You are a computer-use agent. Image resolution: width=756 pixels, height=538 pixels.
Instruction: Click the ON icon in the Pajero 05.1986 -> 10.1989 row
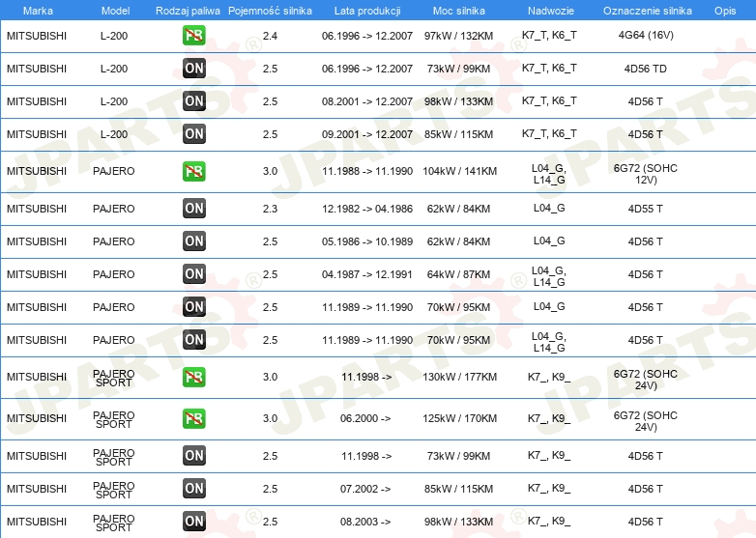pyautogui.click(x=193, y=241)
